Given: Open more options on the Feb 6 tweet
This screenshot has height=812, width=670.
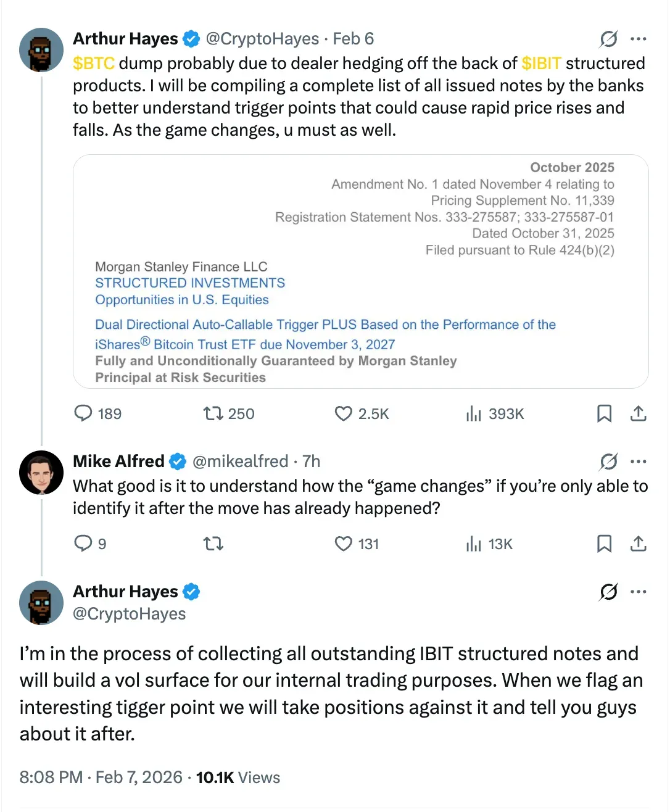Looking at the screenshot, I should tap(639, 39).
